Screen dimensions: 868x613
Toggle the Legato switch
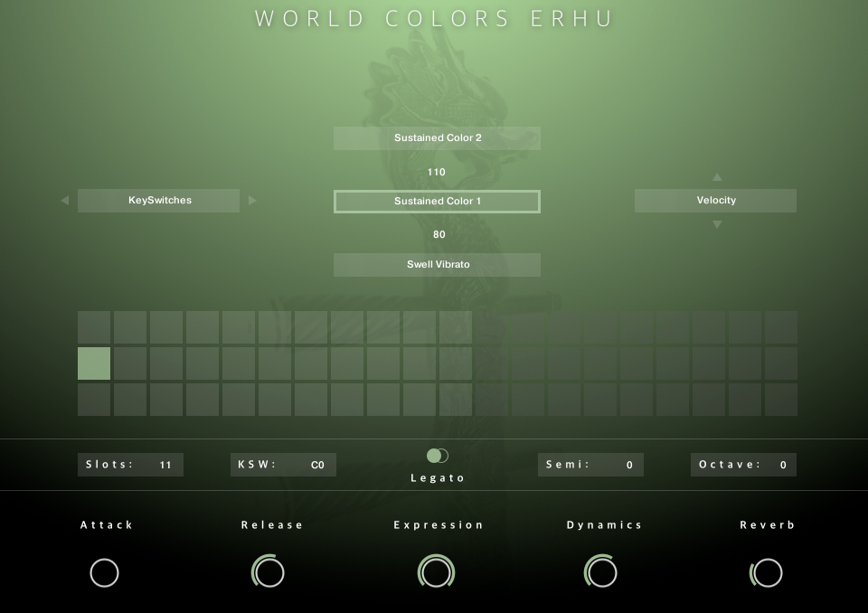(438, 456)
